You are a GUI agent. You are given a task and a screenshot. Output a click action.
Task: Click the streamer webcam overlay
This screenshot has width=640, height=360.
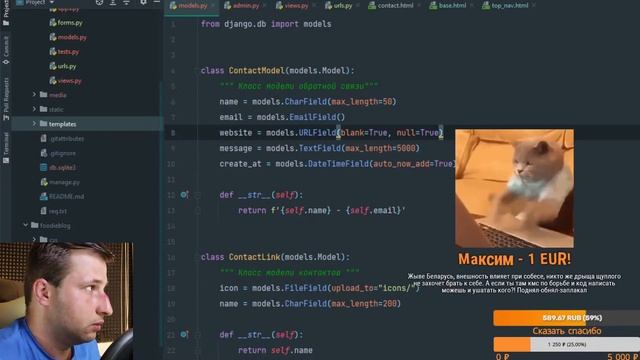(x=66, y=301)
